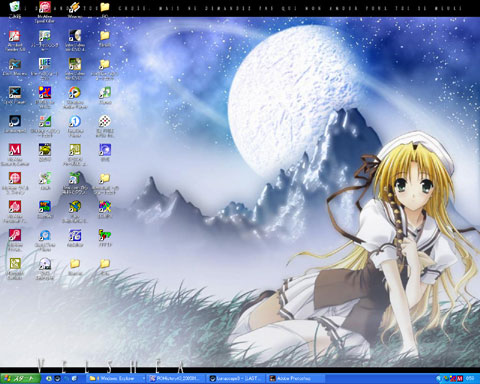Launch Ulead DVD 4 disc icon shortcut
This screenshot has height=384, width=480.
(x=75, y=36)
